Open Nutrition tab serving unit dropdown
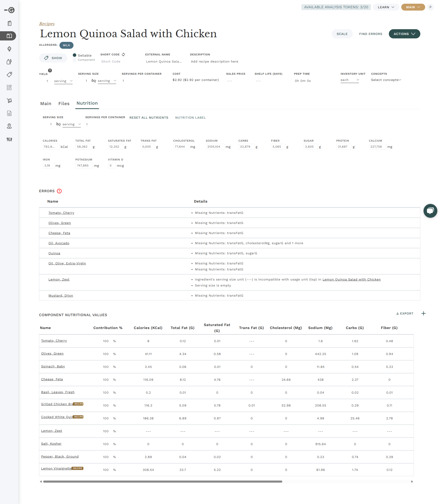Screen dimensions: 441x504 [x=72, y=124]
